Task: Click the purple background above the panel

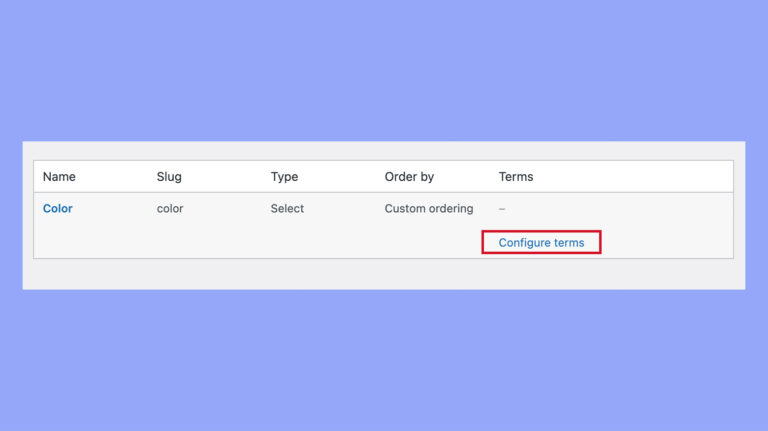Action: pos(384,70)
